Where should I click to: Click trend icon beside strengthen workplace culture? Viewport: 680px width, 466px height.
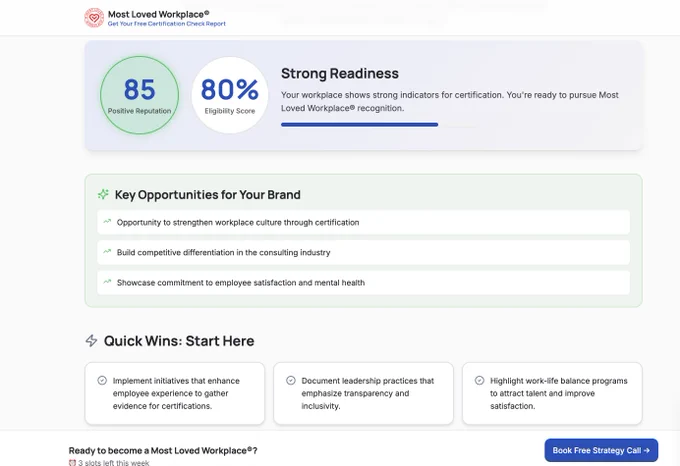(x=107, y=222)
